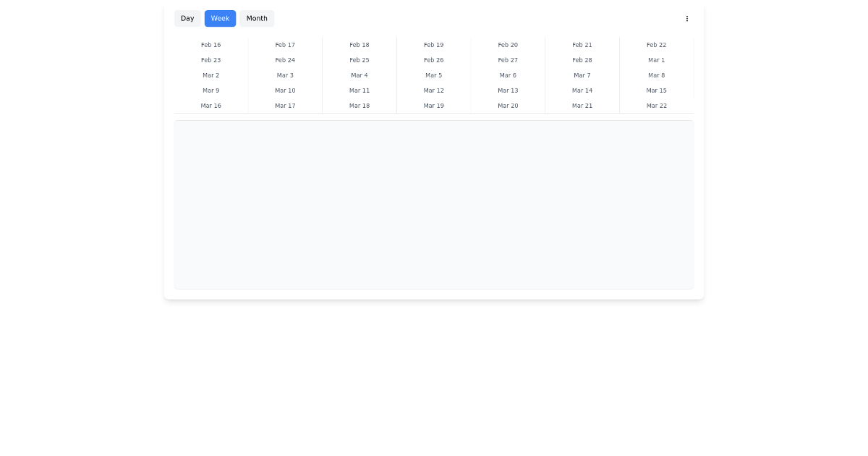Viewport: 868px width, 456px height.
Task: Open the Mar 1 date
Action: (656, 60)
